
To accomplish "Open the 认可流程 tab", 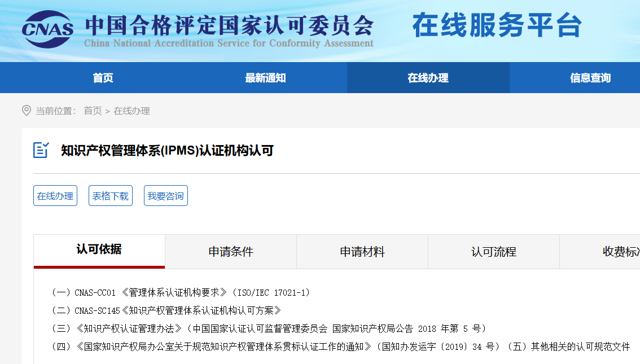I will pos(494,251).
